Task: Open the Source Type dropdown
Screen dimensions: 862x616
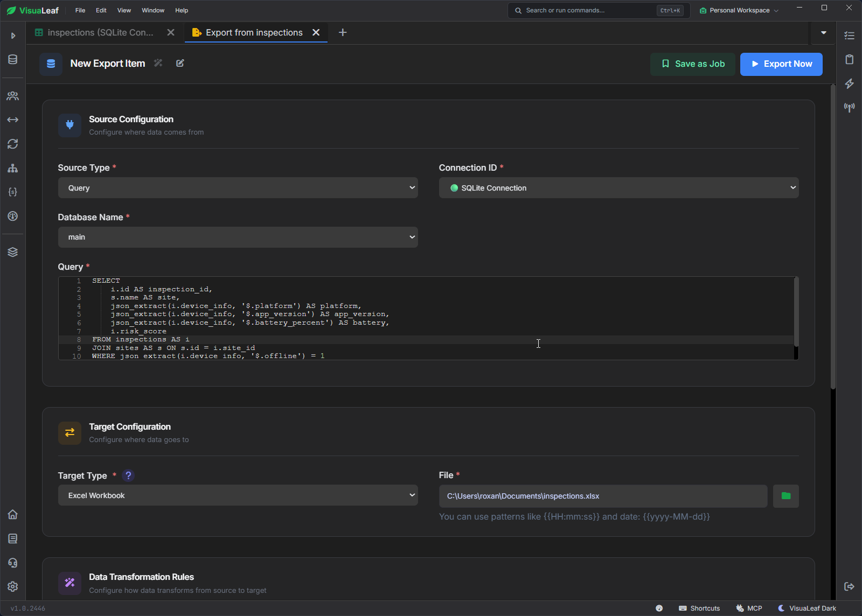Action: pos(238,188)
